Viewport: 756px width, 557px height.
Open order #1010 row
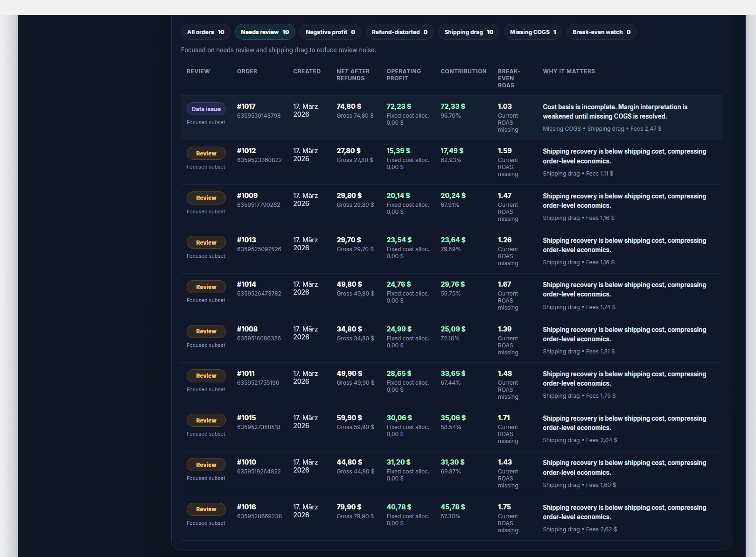click(246, 462)
